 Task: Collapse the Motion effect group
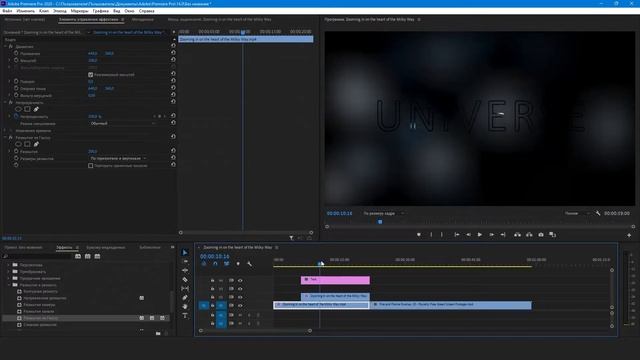pos(5,47)
